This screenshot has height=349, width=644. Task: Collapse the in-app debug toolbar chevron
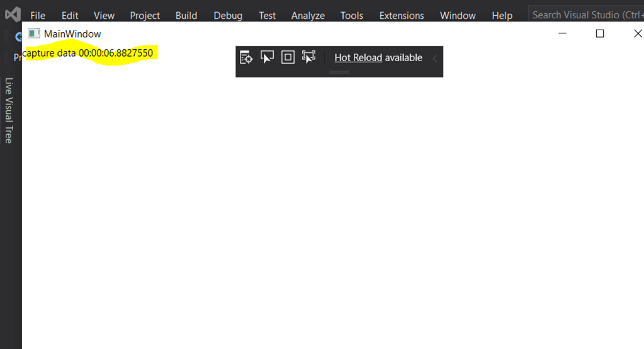434,58
